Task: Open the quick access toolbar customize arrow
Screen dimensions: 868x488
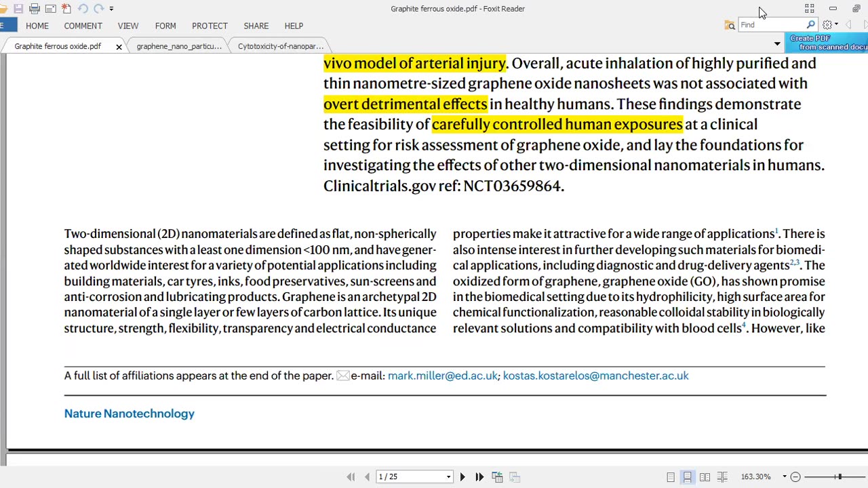Action: (111, 9)
